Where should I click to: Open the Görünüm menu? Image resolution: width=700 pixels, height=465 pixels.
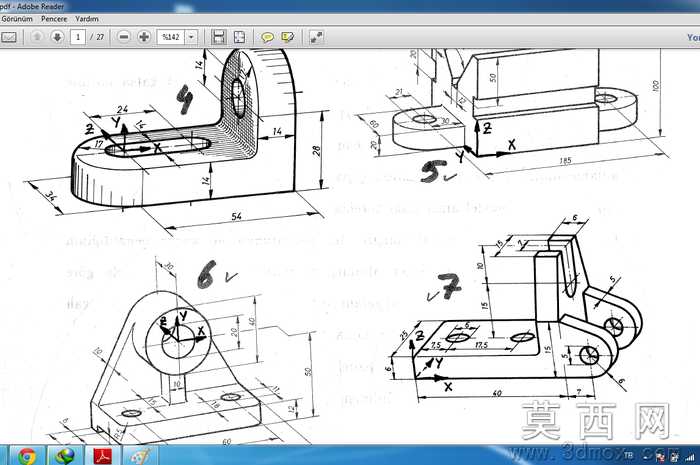pyautogui.click(x=17, y=19)
